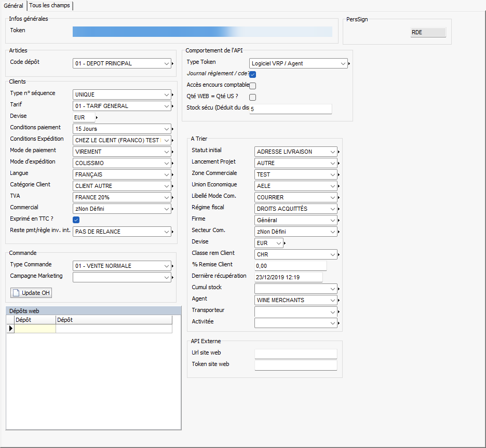Switch to the Tous les champs tab
Viewport: 486px width, 448px height.
(x=50, y=5)
